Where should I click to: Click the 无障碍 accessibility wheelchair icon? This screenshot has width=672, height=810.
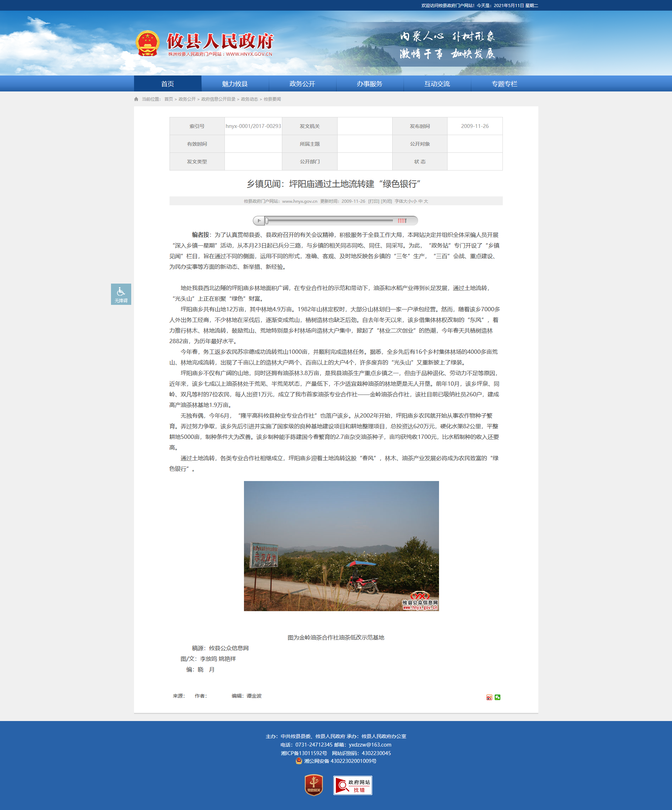(121, 294)
